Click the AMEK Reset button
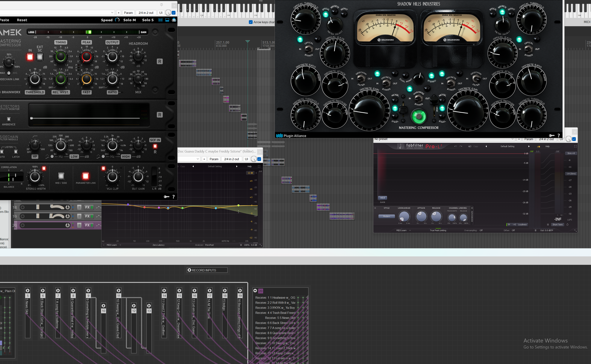Image resolution: width=591 pixels, height=364 pixels. [22, 20]
